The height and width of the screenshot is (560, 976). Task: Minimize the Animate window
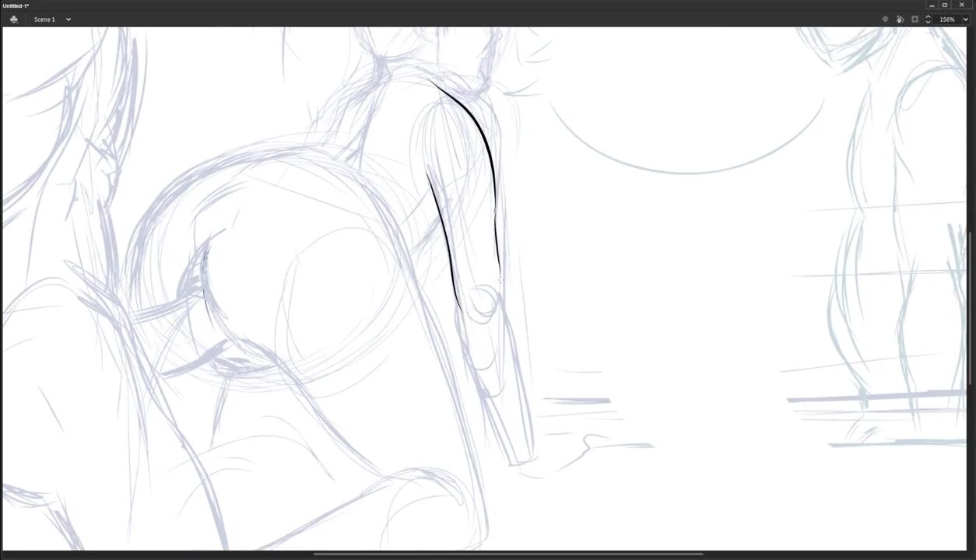[x=932, y=5]
